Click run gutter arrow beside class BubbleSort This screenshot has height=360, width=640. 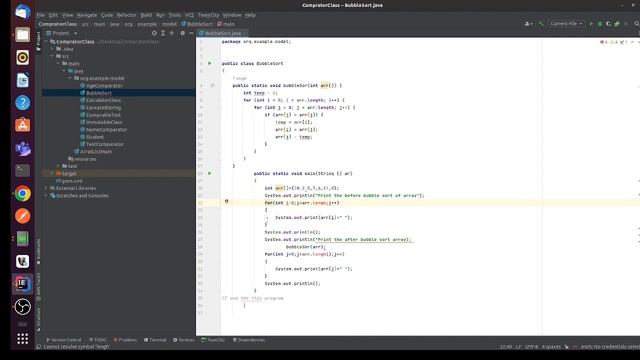click(210, 63)
